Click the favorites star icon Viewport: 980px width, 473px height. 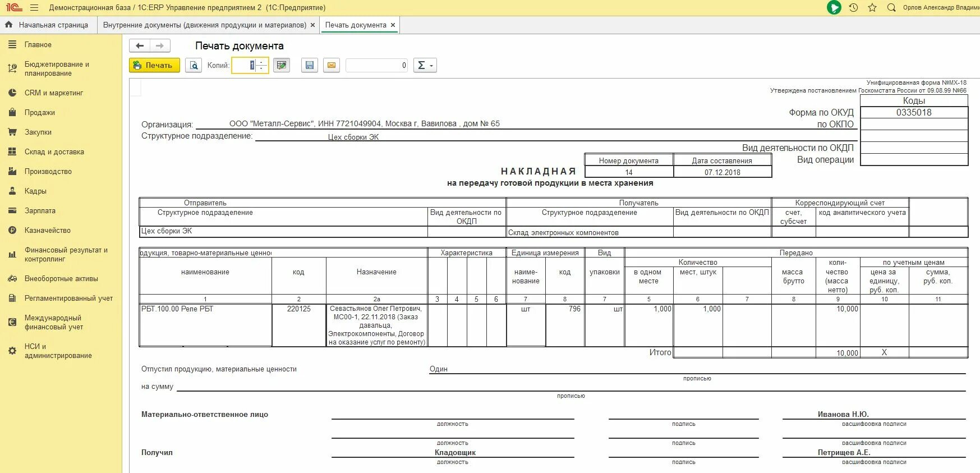pyautogui.click(x=872, y=8)
